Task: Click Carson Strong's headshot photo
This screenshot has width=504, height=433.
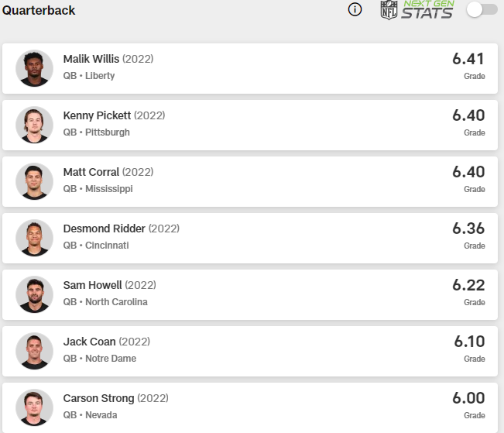Action: 34,407
